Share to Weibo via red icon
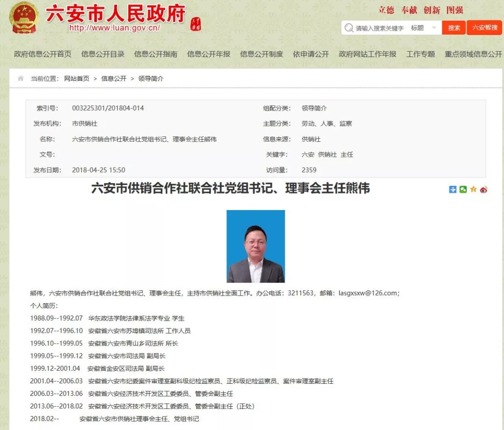The image size is (504, 430). point(483,190)
